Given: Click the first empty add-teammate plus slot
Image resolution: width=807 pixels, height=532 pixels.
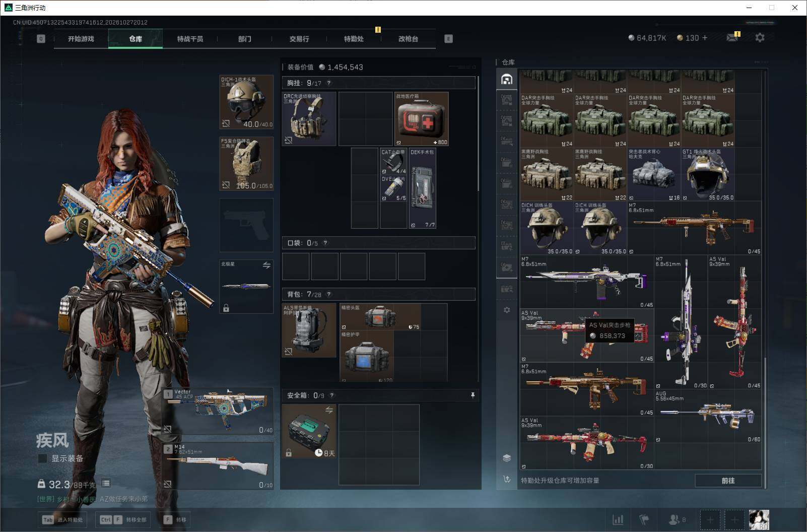Looking at the screenshot, I should coord(710,519).
